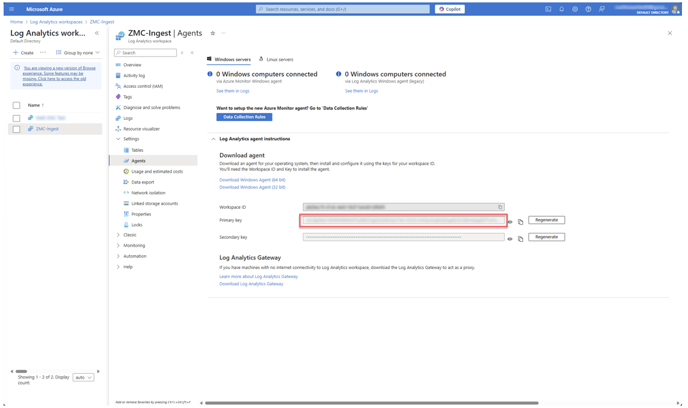
Task: Switch to Linux servers tab
Action: [x=276, y=59]
